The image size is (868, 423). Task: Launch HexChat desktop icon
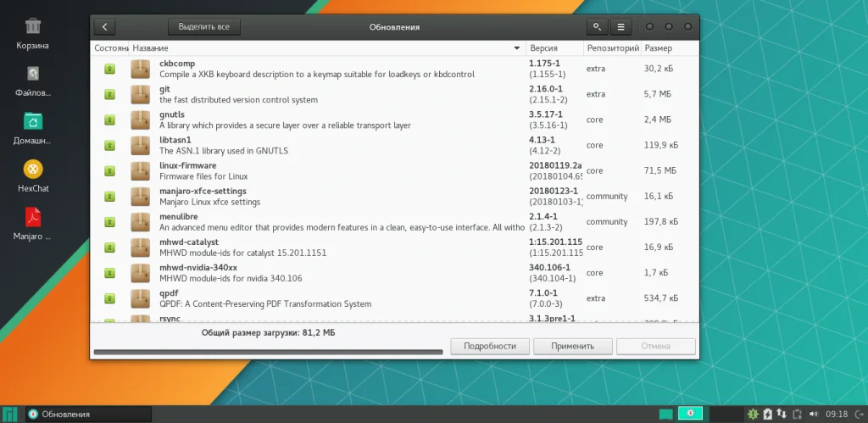pyautogui.click(x=33, y=169)
